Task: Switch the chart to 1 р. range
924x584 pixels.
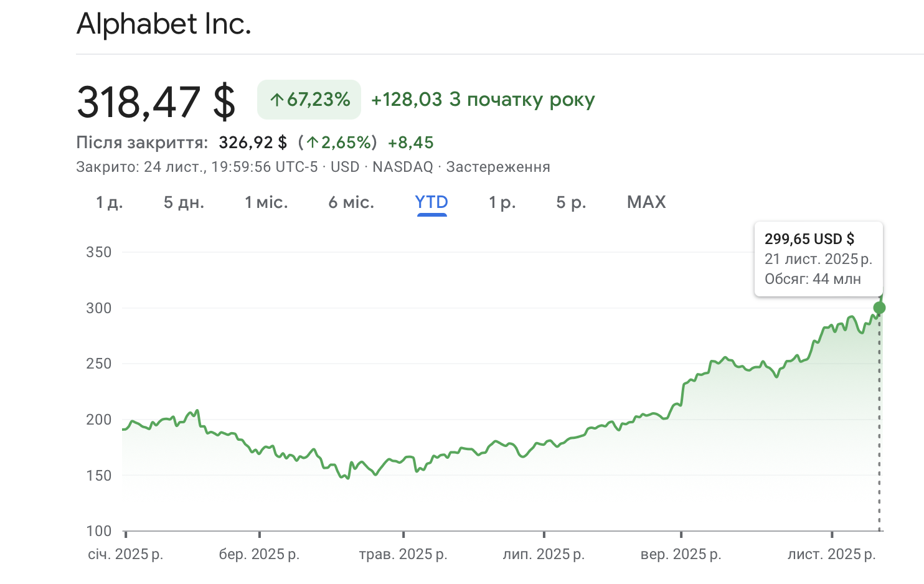Action: click(x=502, y=202)
